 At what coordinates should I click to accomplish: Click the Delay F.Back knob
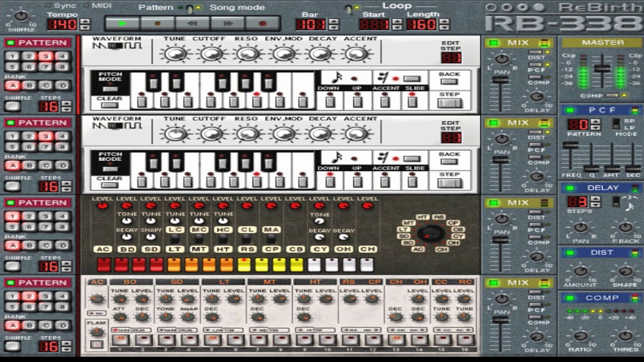625,228
